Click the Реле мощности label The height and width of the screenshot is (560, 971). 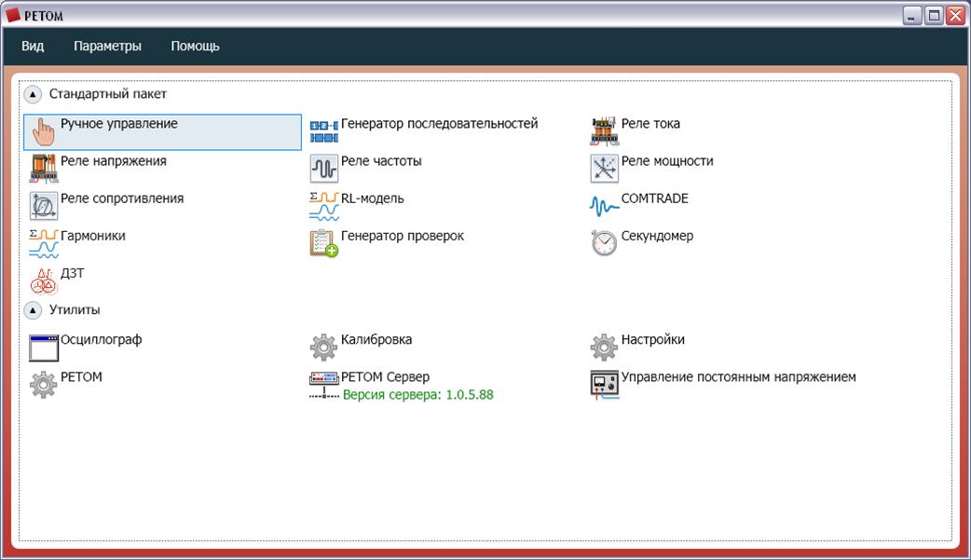667,161
